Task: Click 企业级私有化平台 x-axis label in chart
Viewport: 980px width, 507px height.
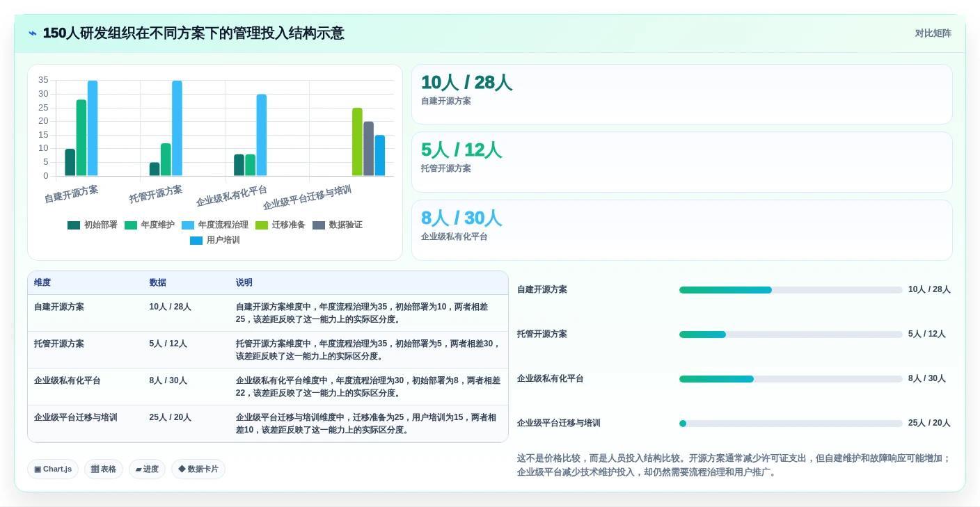Action: (232, 196)
